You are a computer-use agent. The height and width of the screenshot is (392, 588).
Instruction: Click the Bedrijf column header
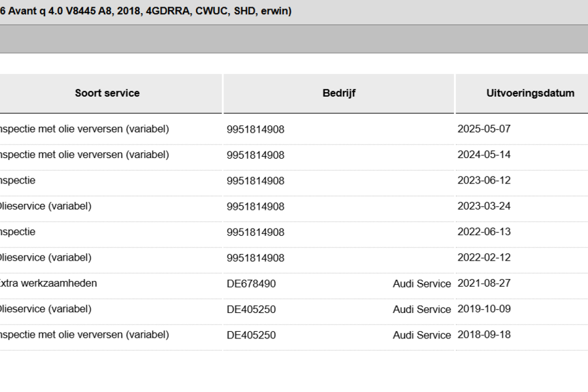pos(338,93)
